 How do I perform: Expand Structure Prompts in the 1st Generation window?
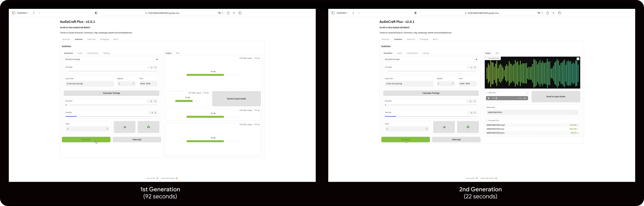point(157,60)
